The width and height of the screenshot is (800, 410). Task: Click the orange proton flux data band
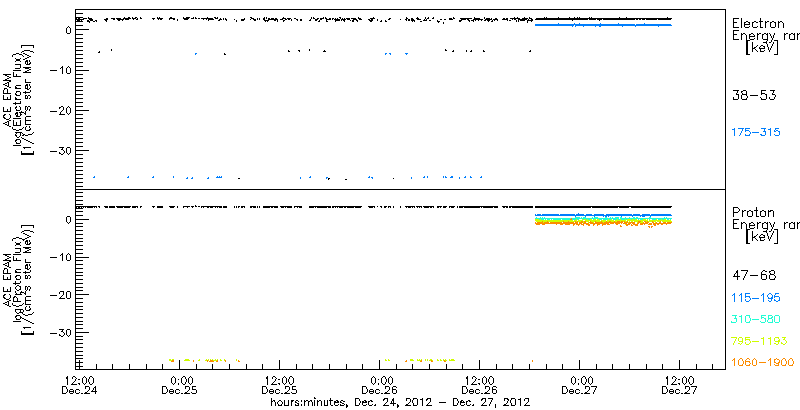[603, 223]
